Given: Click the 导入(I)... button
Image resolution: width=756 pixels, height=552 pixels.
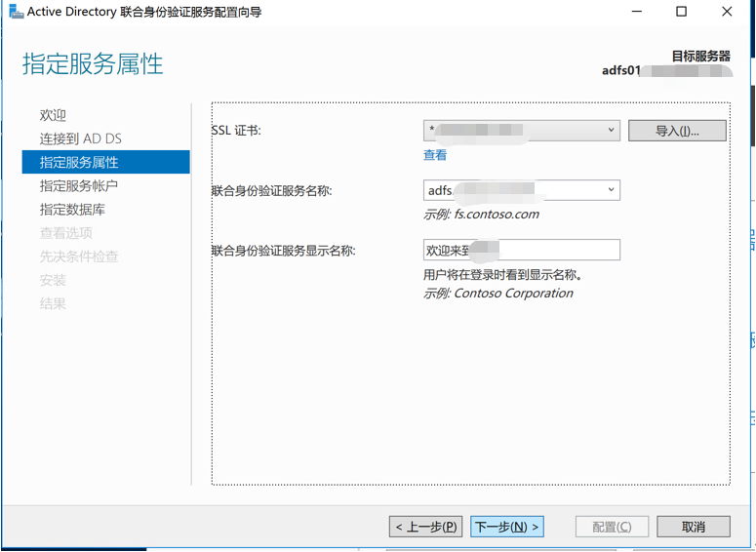Looking at the screenshot, I should [x=677, y=131].
